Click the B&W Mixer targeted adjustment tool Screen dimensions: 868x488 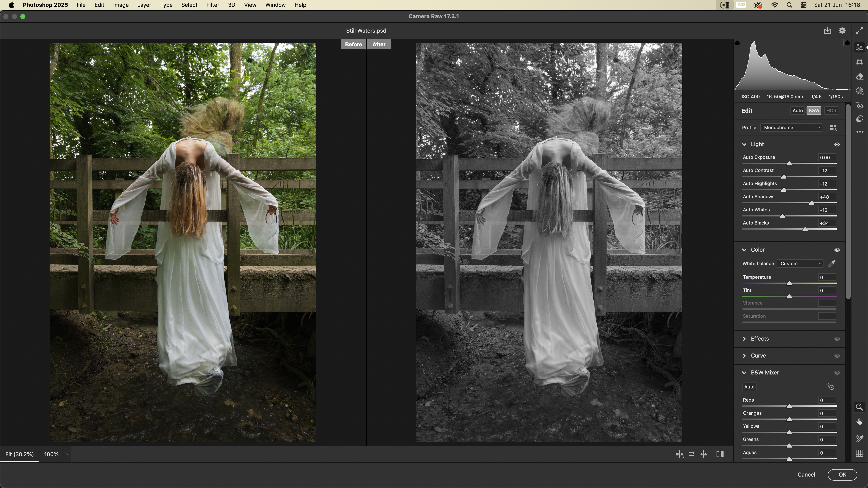pos(831,387)
